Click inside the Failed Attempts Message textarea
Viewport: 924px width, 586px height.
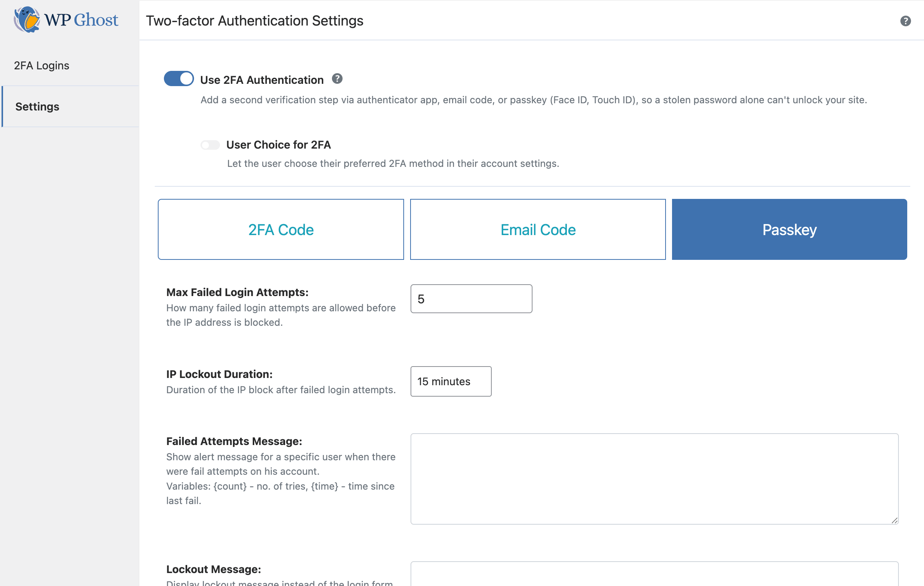654,479
